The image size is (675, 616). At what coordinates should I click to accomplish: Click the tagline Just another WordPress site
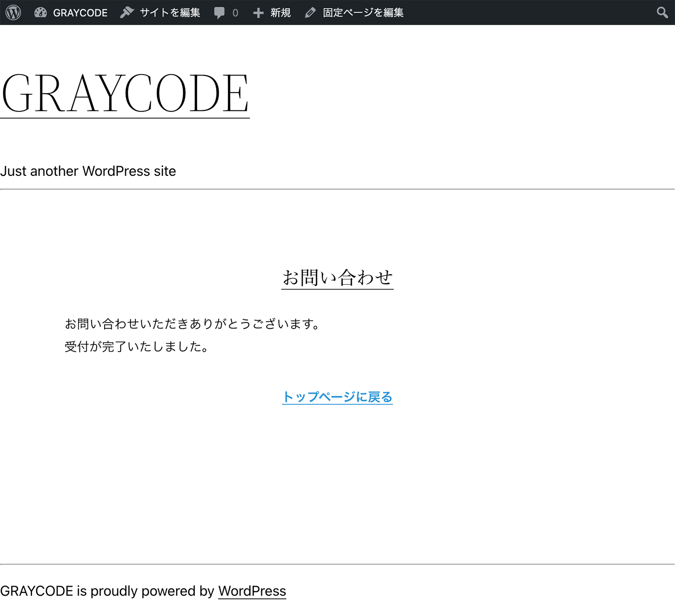[88, 171]
